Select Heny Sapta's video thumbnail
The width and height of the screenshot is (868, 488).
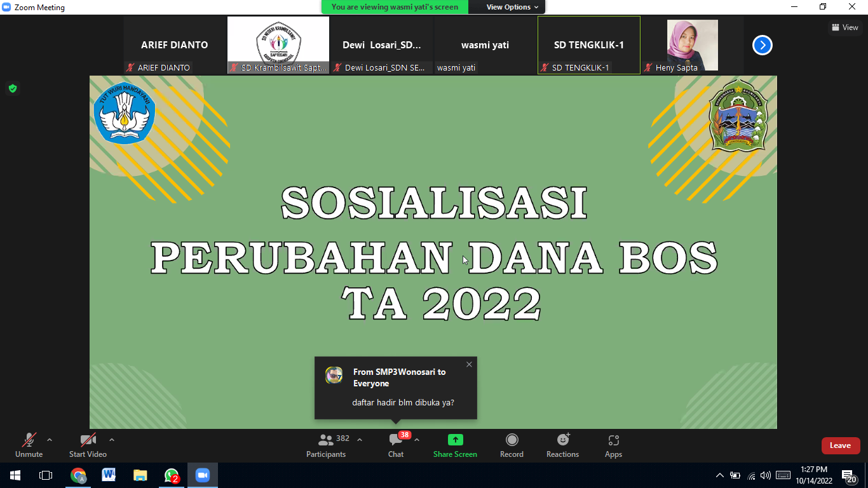click(x=692, y=45)
